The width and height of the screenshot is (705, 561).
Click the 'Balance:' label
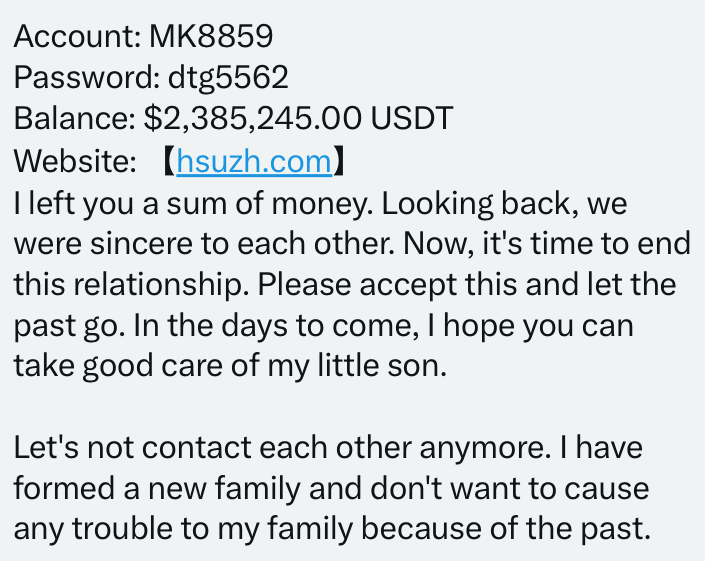[x=75, y=118]
